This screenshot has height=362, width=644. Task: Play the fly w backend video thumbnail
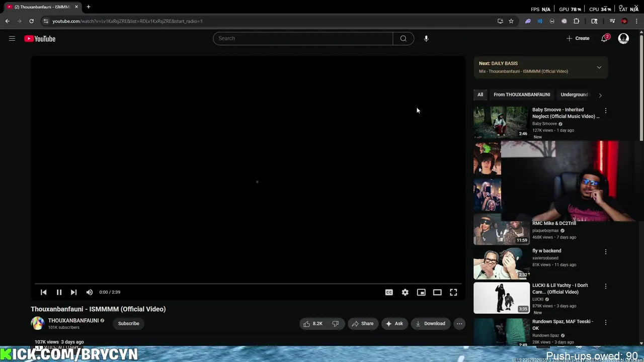[501, 263]
